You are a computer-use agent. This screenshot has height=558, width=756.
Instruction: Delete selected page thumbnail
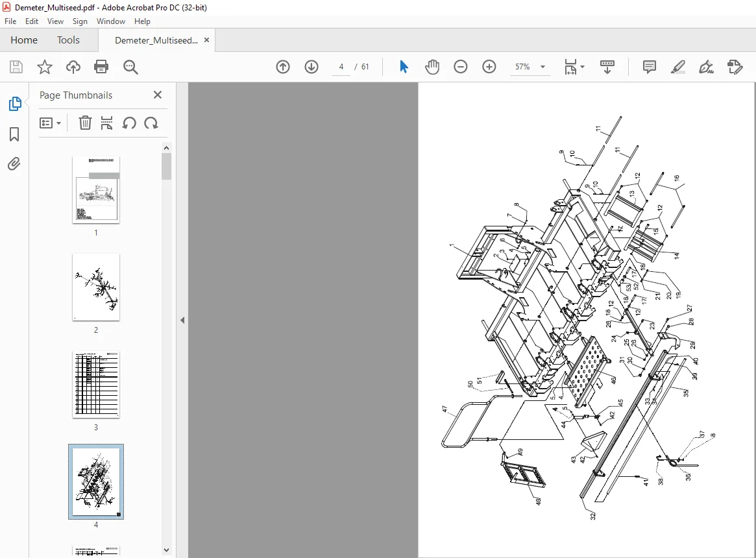pyautogui.click(x=85, y=123)
